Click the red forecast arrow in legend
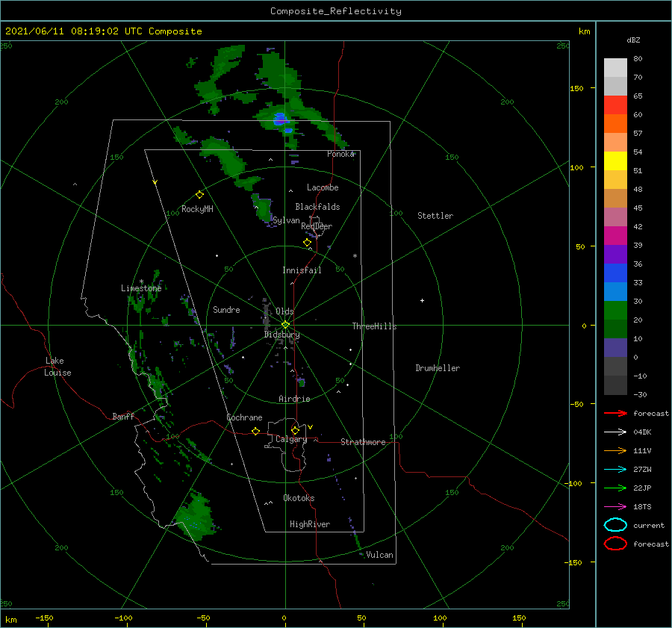Image resolution: width=672 pixels, height=628 pixels. [615, 413]
